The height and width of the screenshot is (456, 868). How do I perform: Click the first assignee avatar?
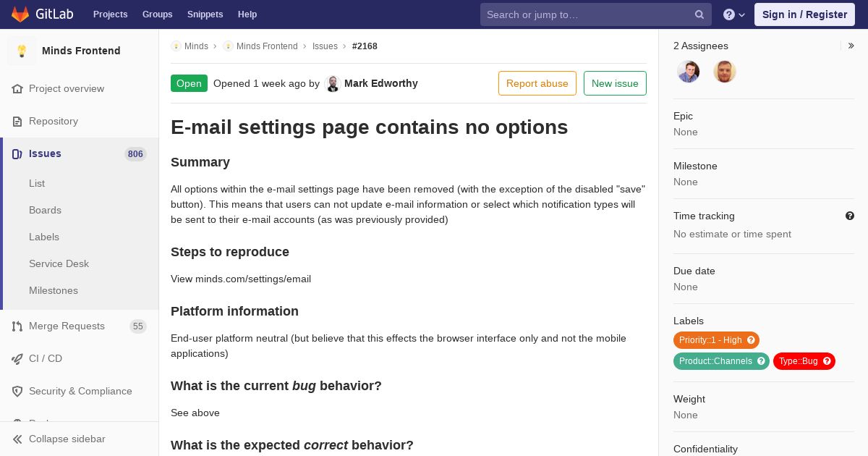click(x=689, y=72)
